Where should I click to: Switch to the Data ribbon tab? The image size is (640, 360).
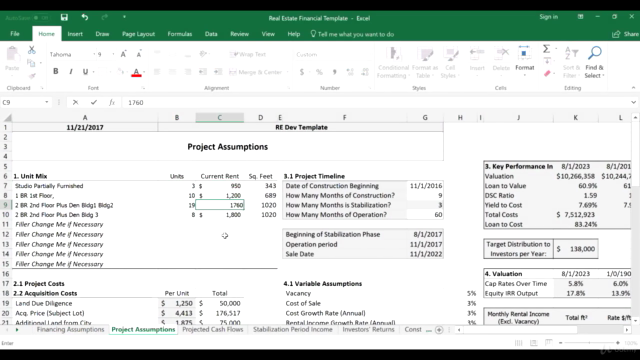pyautogui.click(x=211, y=34)
